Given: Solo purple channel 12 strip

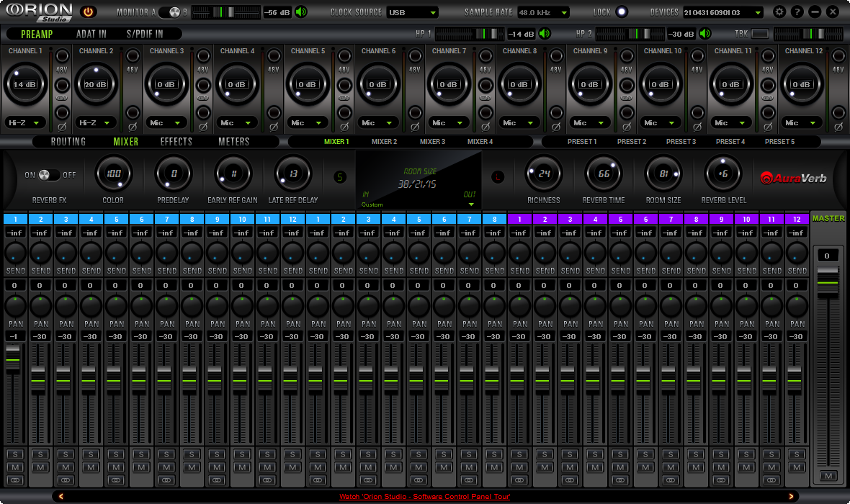Looking at the screenshot, I should coord(796,454).
